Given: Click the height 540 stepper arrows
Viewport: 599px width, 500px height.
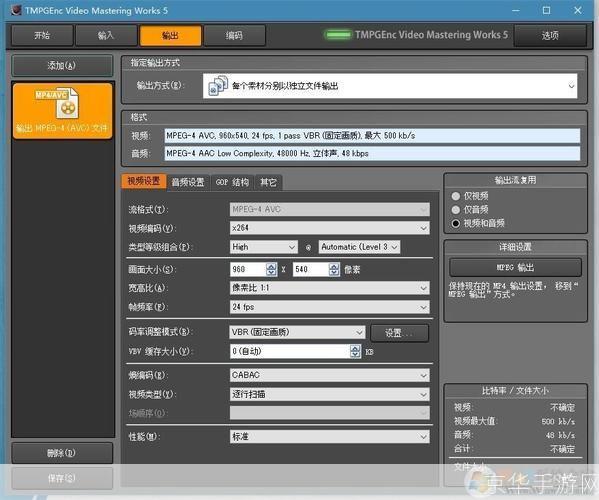Looking at the screenshot, I should coord(334,269).
